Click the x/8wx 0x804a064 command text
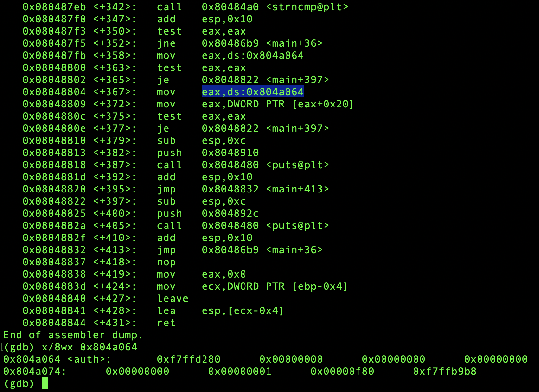The height and width of the screenshot is (392, 539). [89, 347]
